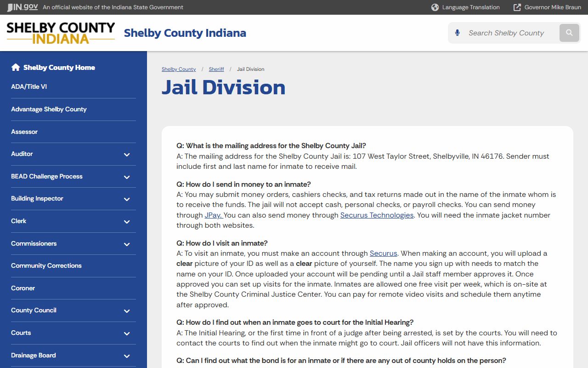Screen dimensions: 588x368
Task: Click the Jail Division page heading
Action: click(224, 87)
